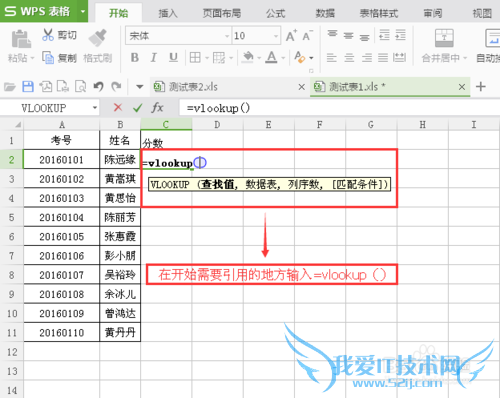Open print preview icon
500x398 pixels.
click(80, 87)
